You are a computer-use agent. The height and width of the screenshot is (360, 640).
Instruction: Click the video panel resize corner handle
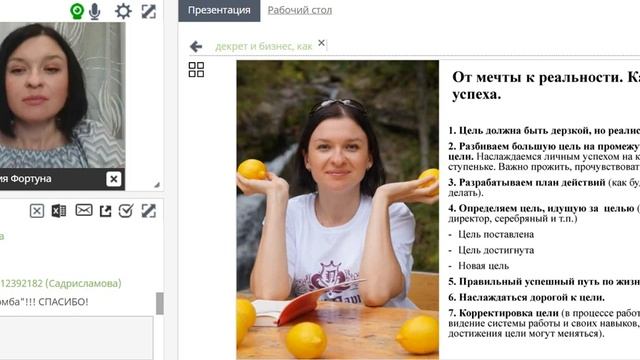click(x=157, y=185)
